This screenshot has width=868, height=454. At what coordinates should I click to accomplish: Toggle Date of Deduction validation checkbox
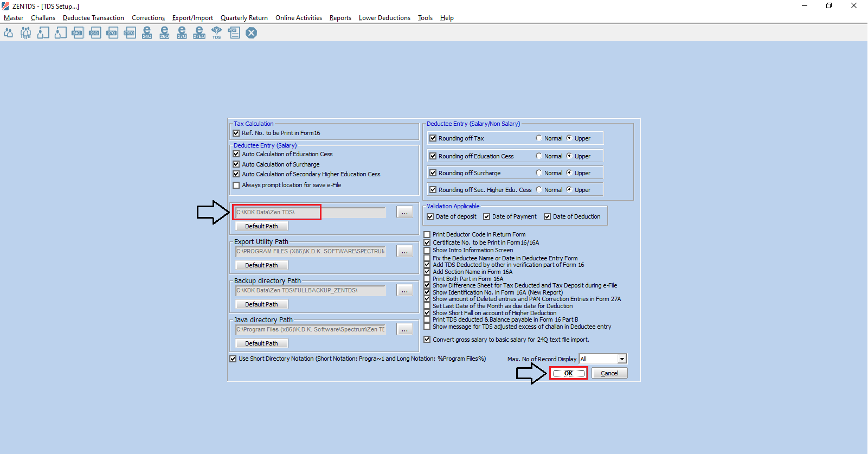pos(547,216)
